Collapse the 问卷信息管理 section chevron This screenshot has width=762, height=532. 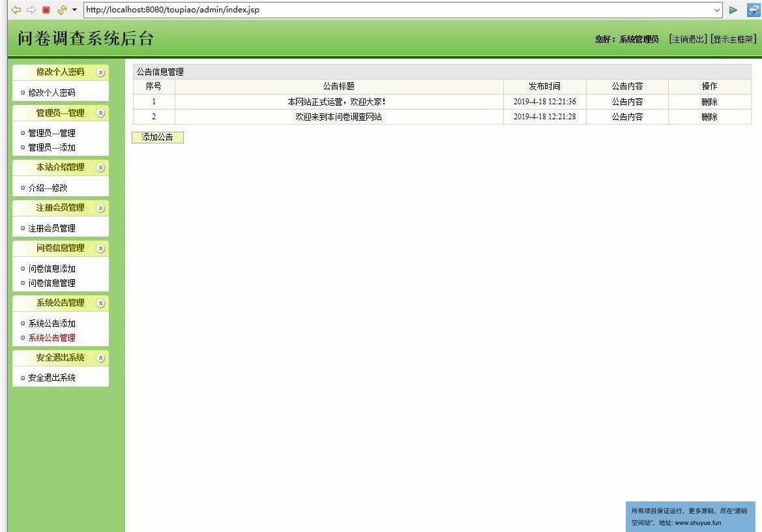click(100, 248)
